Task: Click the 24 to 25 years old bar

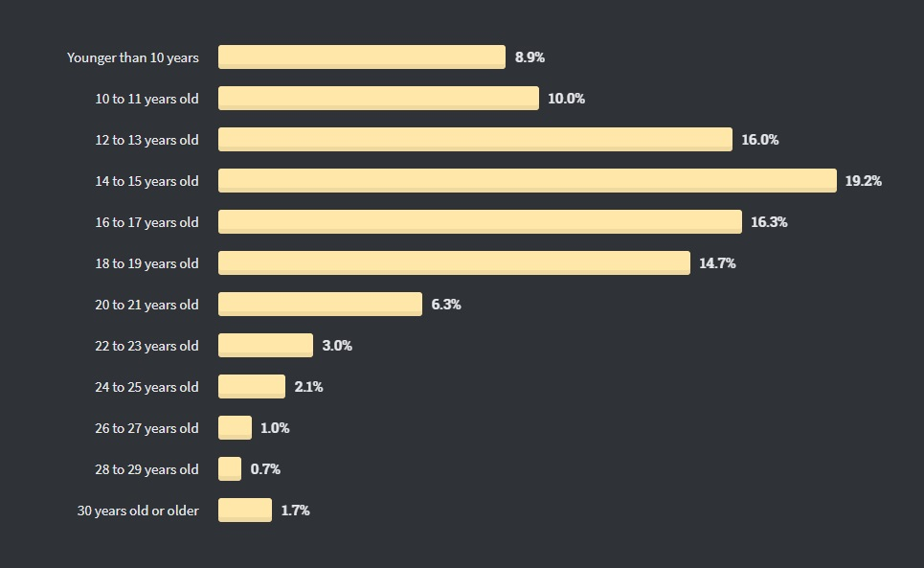Action: tap(252, 387)
